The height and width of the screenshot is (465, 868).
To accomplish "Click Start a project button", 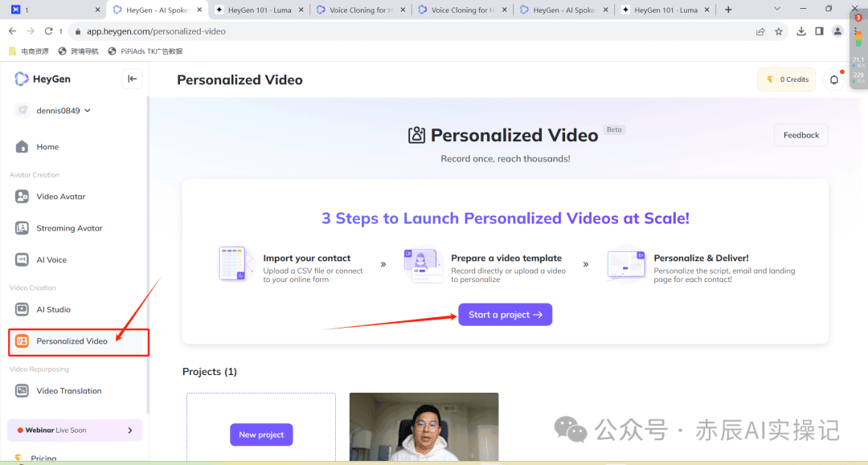I will pos(505,315).
